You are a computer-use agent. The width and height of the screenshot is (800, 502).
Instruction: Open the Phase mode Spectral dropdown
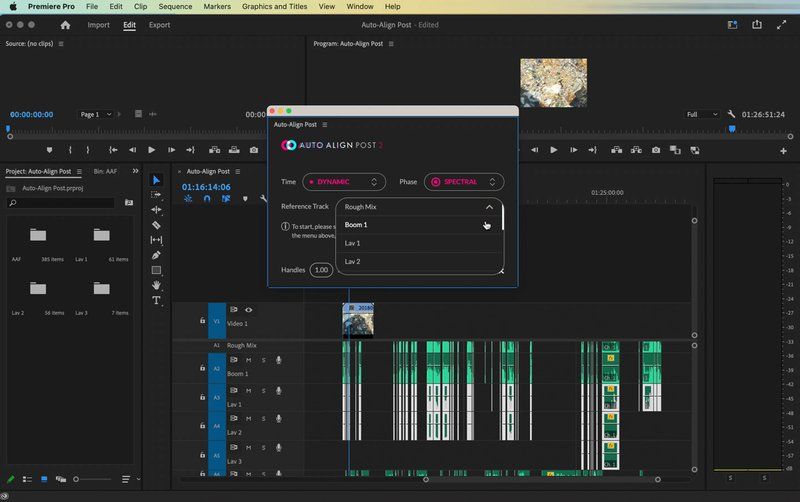pos(464,182)
